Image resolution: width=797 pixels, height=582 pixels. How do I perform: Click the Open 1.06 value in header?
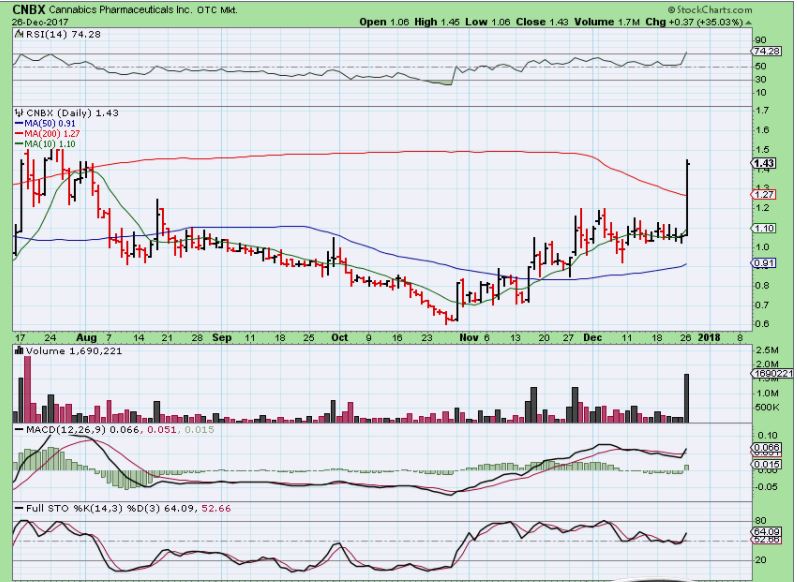pyautogui.click(x=384, y=22)
